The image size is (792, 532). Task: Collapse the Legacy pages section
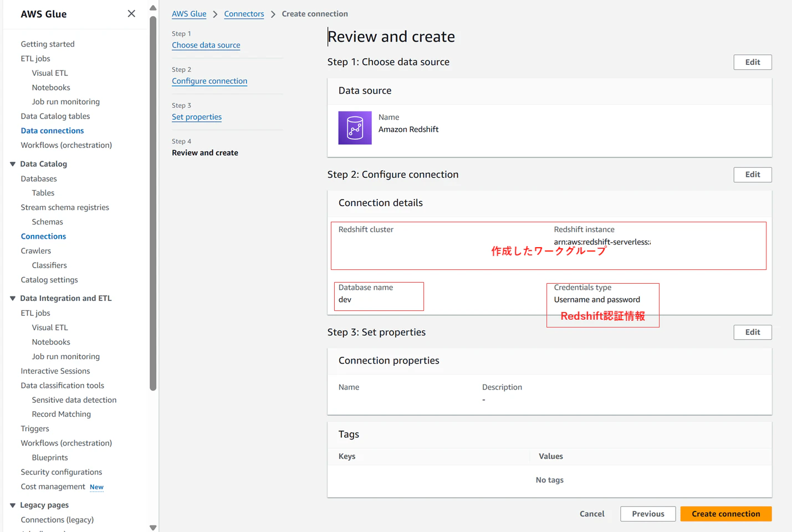13,505
